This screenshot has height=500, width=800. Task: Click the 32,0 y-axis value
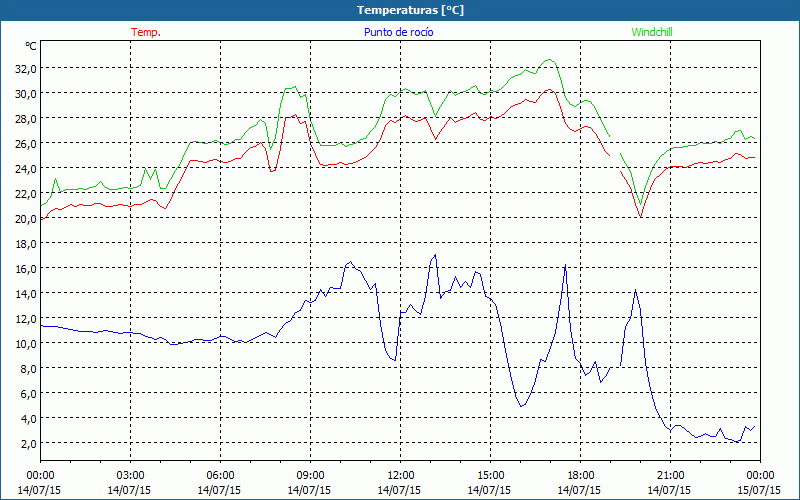(x=26, y=69)
